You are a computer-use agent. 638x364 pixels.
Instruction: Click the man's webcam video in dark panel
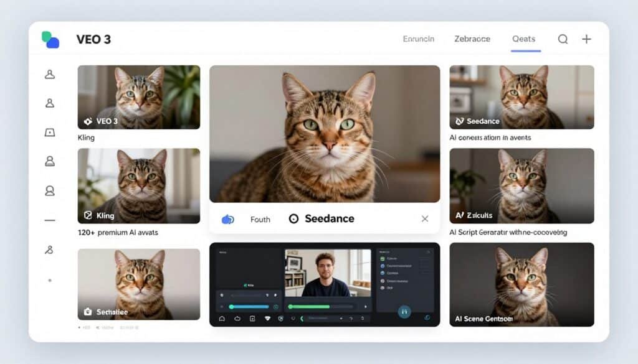(x=328, y=273)
